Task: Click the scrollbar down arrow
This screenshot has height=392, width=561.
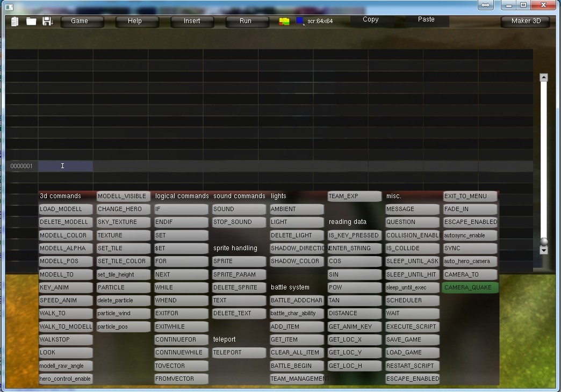Action: point(544,250)
